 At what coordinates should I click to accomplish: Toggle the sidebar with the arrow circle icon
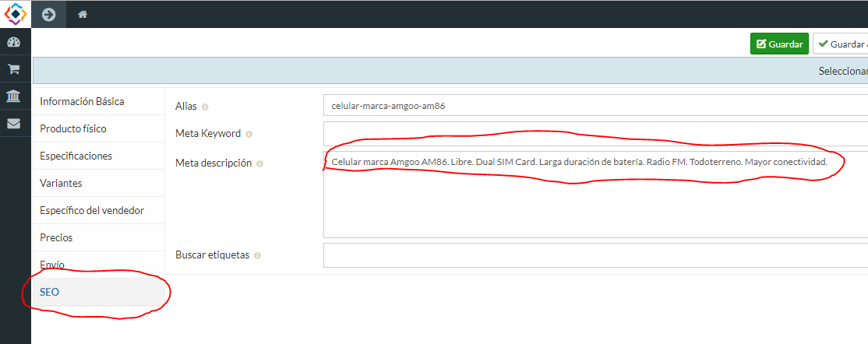click(48, 14)
